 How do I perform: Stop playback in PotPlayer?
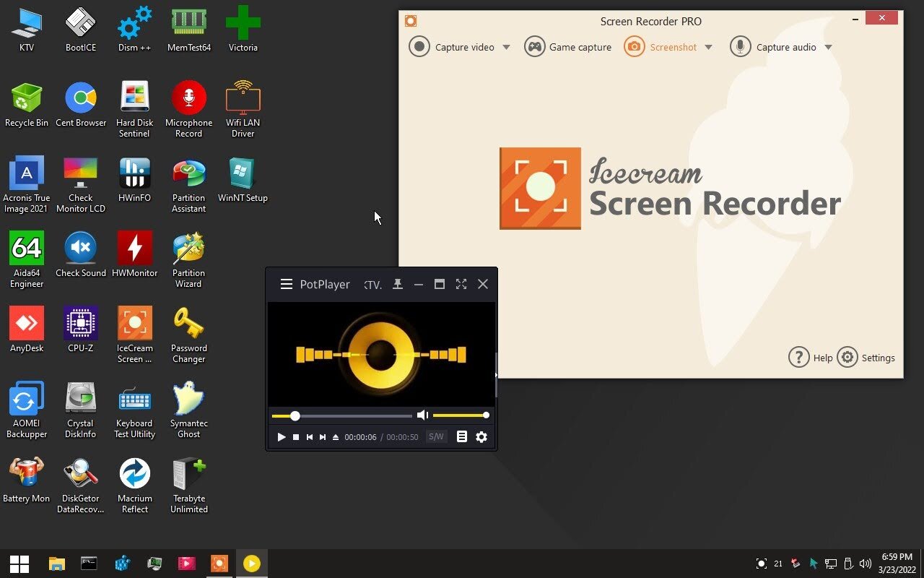pos(296,437)
